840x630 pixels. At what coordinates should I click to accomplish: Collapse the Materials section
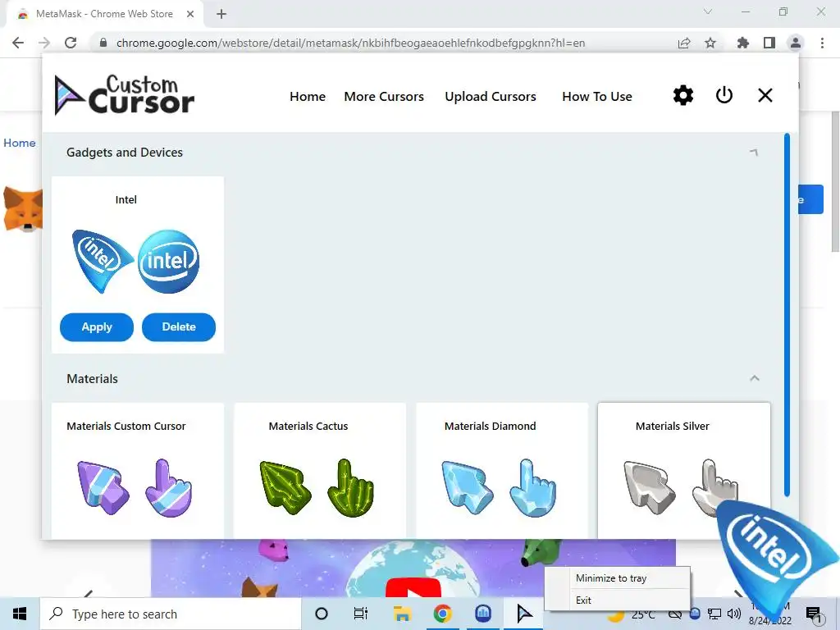tap(755, 378)
